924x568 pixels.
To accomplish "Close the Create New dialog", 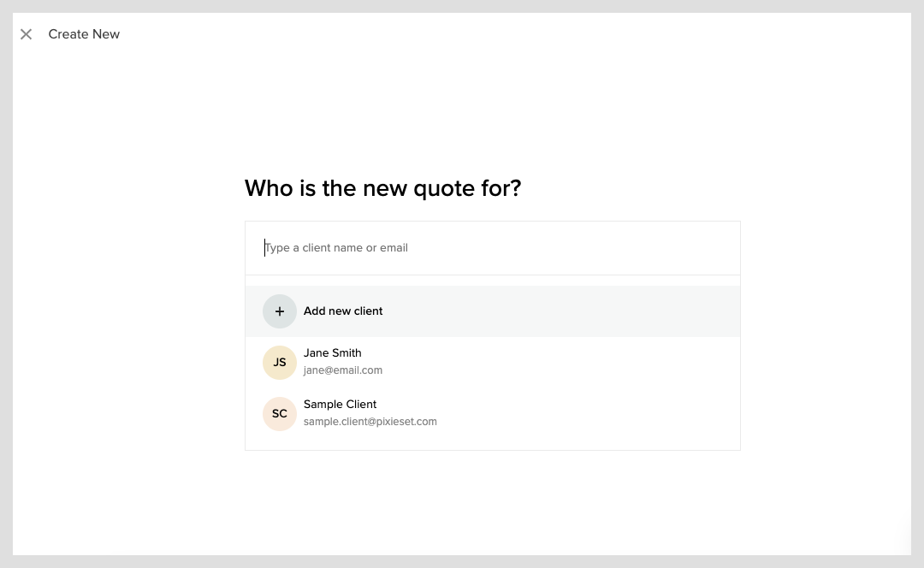I will tap(26, 34).
